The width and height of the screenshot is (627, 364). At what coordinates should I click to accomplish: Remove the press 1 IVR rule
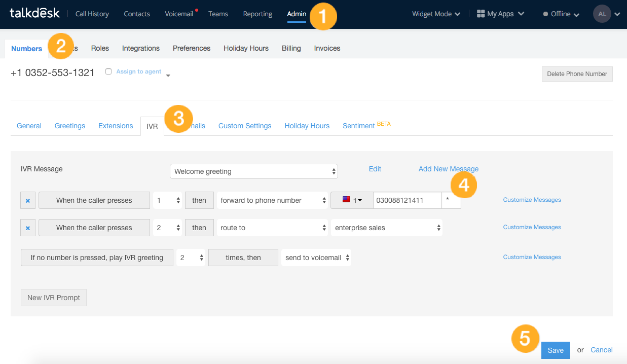(x=28, y=200)
